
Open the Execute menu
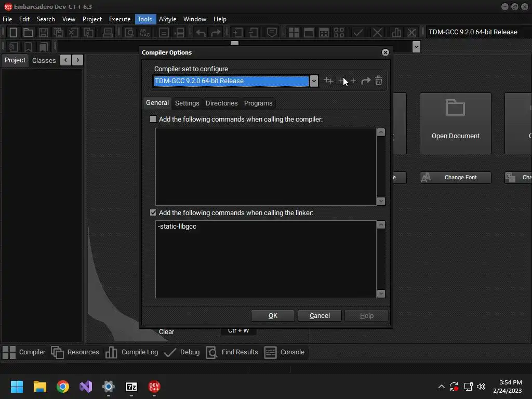point(120,19)
